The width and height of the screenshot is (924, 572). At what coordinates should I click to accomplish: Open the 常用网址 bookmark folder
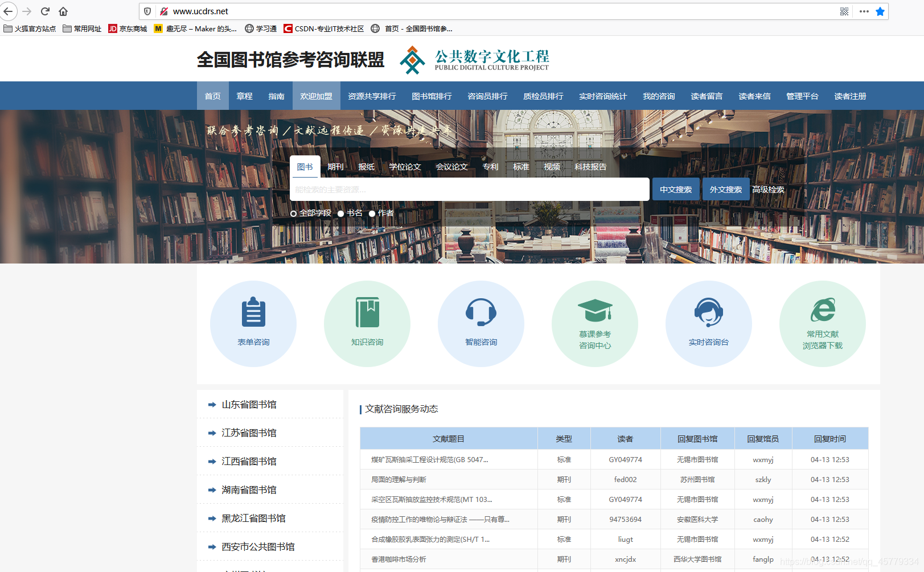[x=82, y=28]
